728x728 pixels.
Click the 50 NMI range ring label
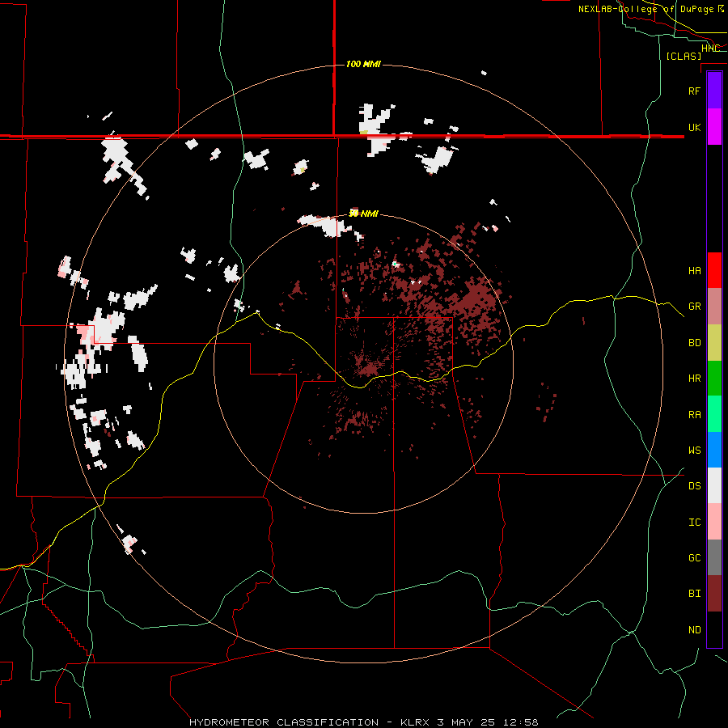pos(363,214)
